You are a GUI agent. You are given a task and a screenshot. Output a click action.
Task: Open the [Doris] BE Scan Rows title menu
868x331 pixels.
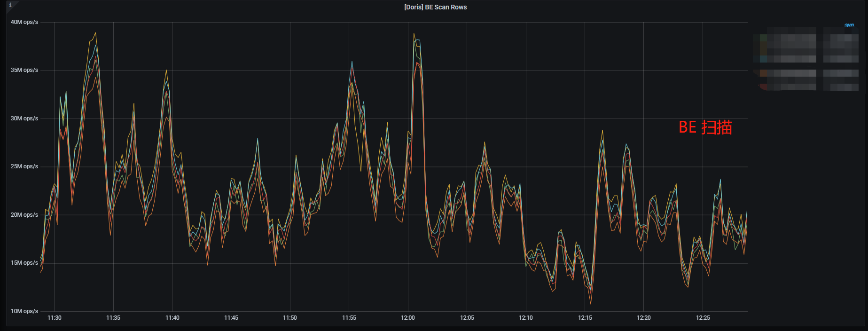(x=435, y=7)
